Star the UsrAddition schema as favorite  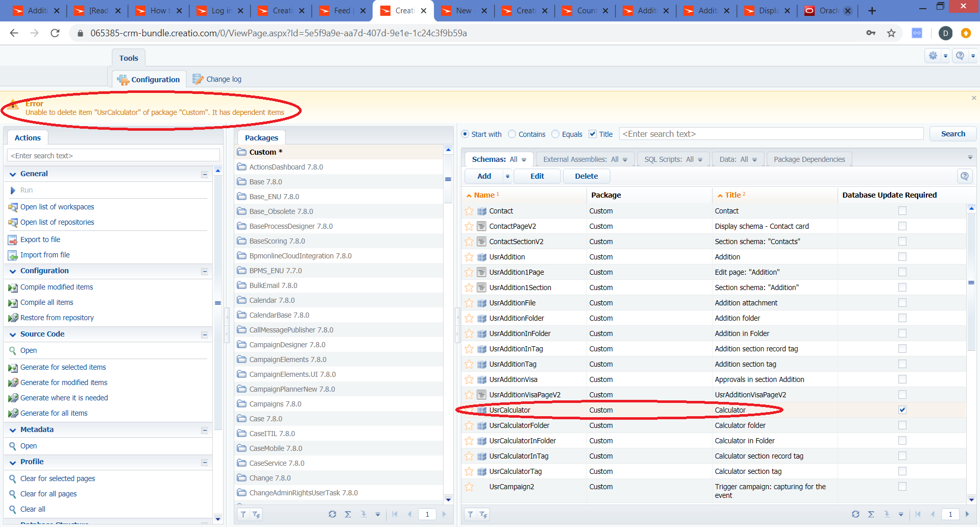click(469, 257)
